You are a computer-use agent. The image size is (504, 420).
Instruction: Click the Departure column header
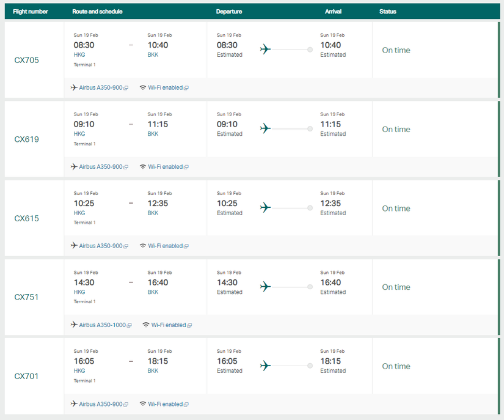229,12
